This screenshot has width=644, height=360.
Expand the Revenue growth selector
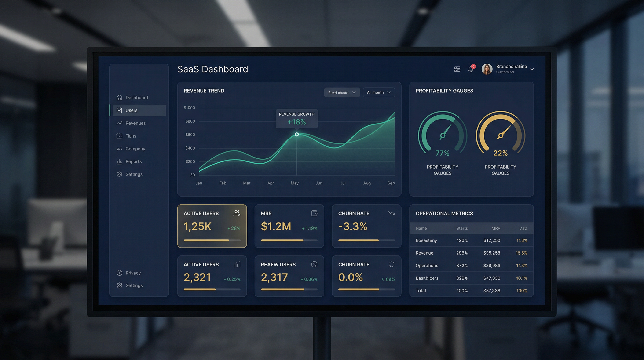tap(342, 92)
